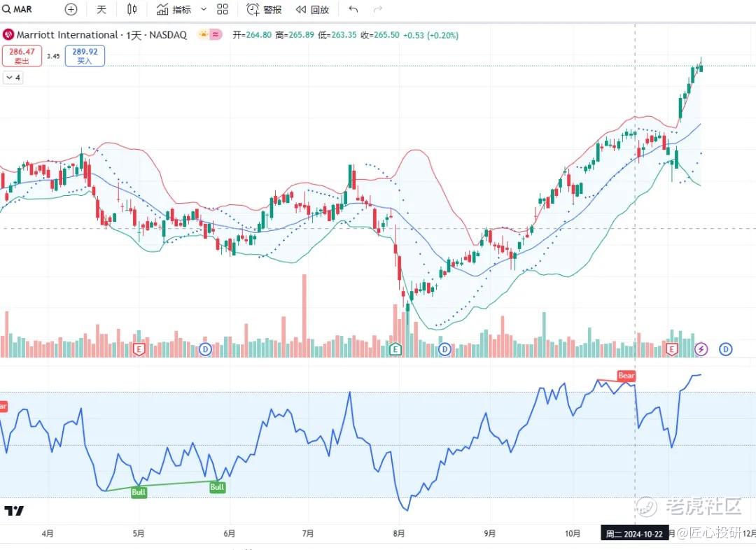
Task: Open the rightmost D dividend marker
Action: (726, 349)
